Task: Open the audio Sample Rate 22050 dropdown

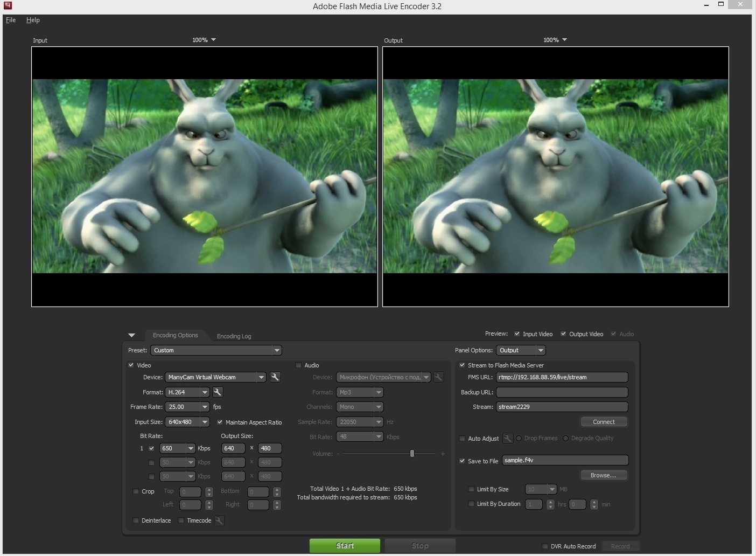Action: coord(360,422)
